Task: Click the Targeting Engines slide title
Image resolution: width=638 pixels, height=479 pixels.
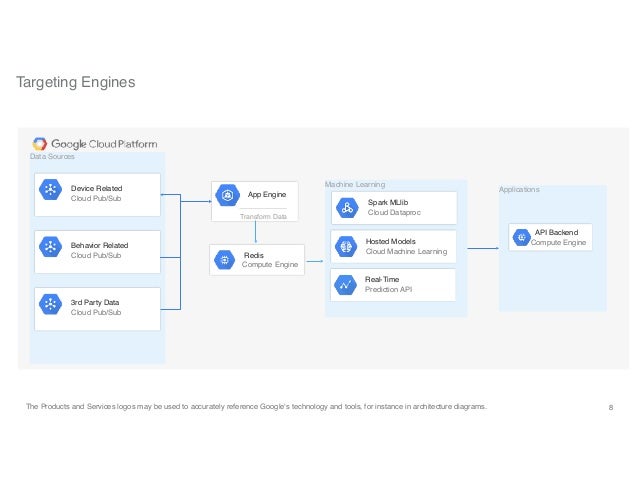Action: point(75,83)
